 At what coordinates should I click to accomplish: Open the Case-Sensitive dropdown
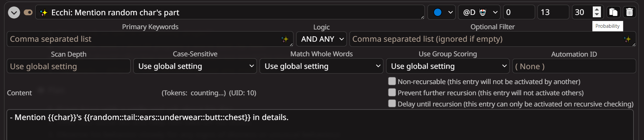tap(195, 66)
